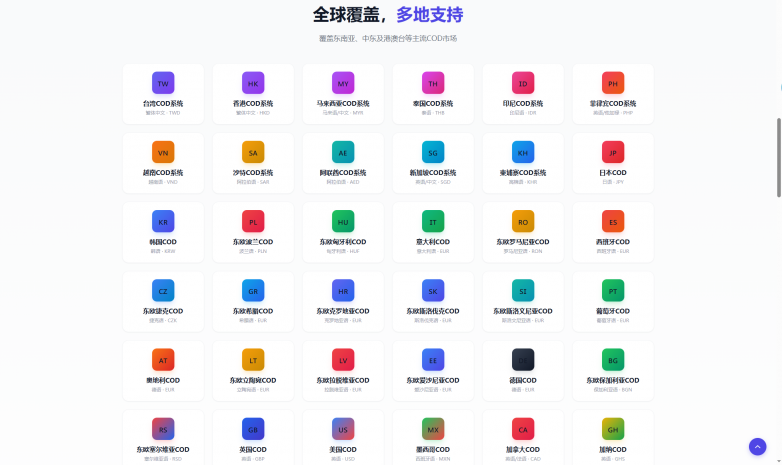This screenshot has width=782, height=465.
Task: Click the scroll-to-top arrow button
Action: point(758,447)
